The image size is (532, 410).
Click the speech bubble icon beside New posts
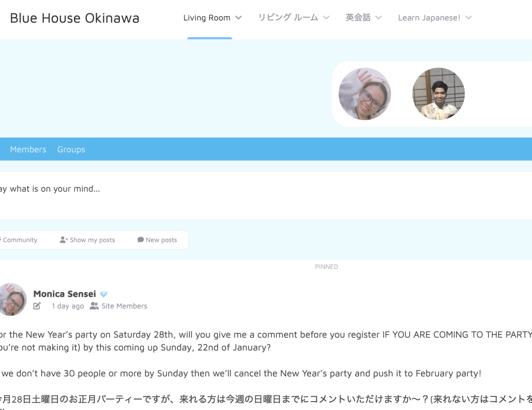[140, 240]
